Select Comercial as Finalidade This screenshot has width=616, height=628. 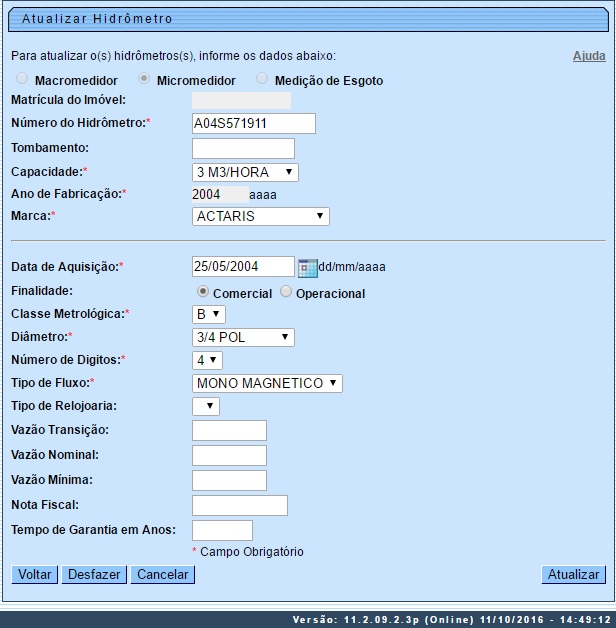point(203,292)
